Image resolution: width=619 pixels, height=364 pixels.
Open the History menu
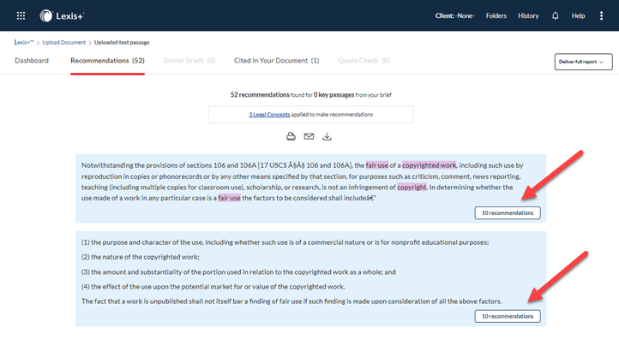click(x=528, y=15)
